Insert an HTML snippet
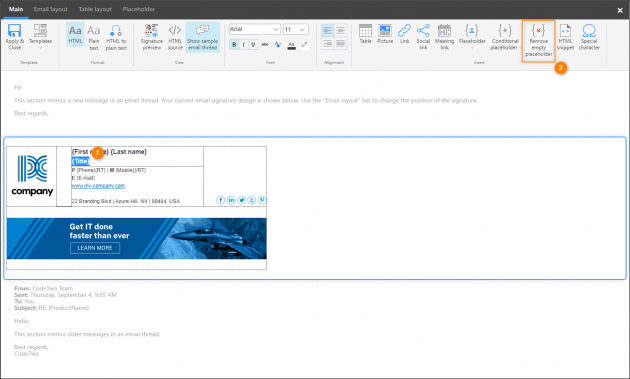 pyautogui.click(x=565, y=37)
